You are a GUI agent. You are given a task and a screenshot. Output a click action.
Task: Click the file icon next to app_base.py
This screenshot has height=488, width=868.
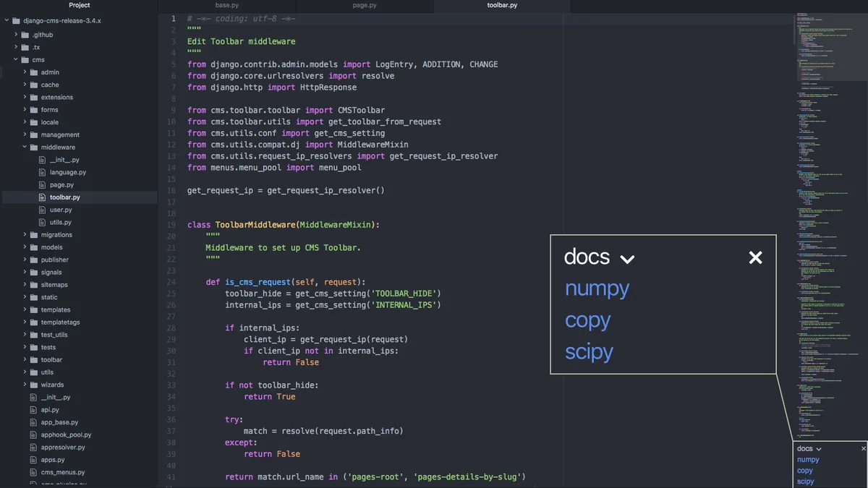coord(34,422)
